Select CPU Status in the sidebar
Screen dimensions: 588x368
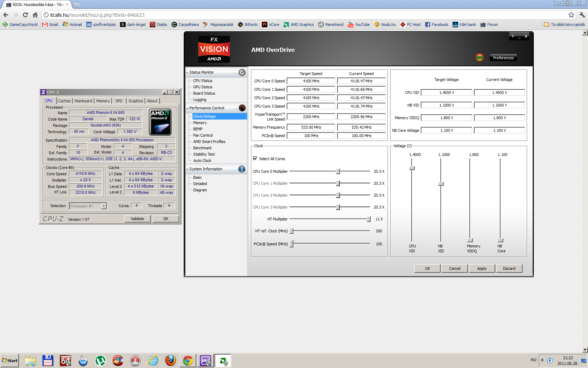coord(203,81)
